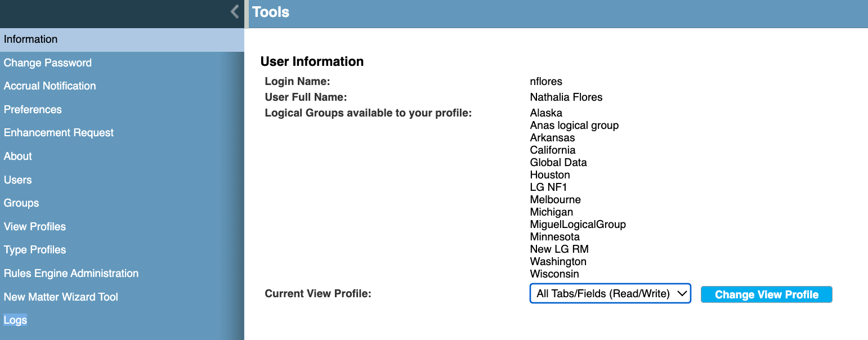
Task: Click the Tools header bar
Action: coord(271,12)
